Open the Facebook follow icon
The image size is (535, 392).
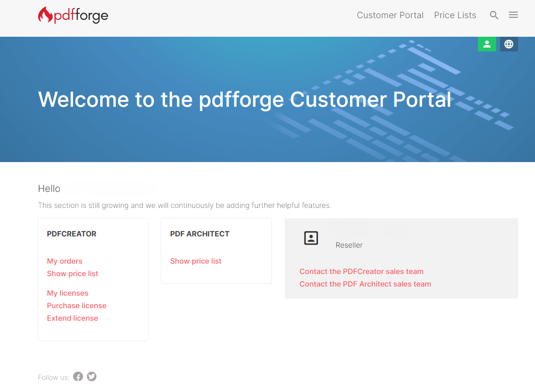tap(78, 376)
